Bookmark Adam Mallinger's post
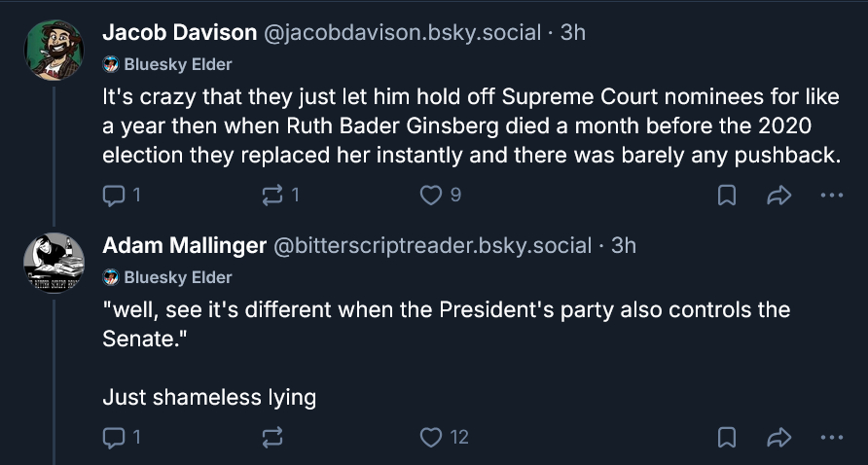Screen dimensions: 868x465 [726, 438]
